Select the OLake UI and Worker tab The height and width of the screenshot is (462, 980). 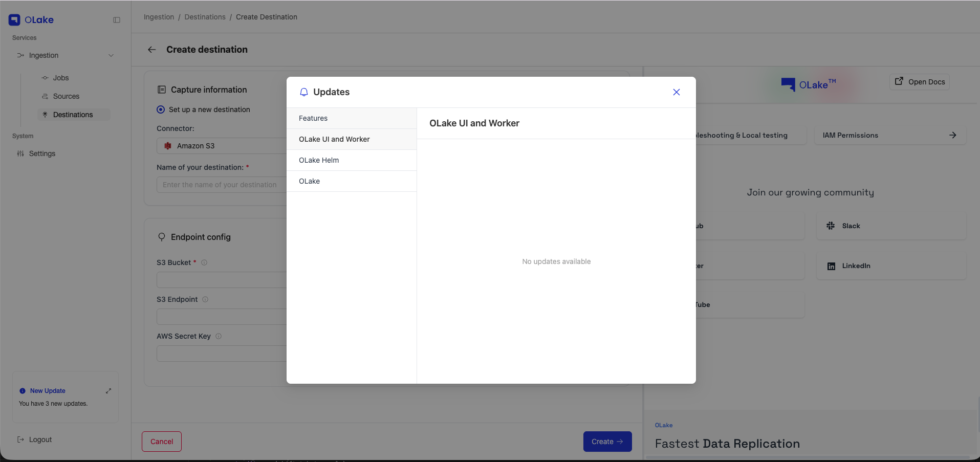click(x=352, y=139)
